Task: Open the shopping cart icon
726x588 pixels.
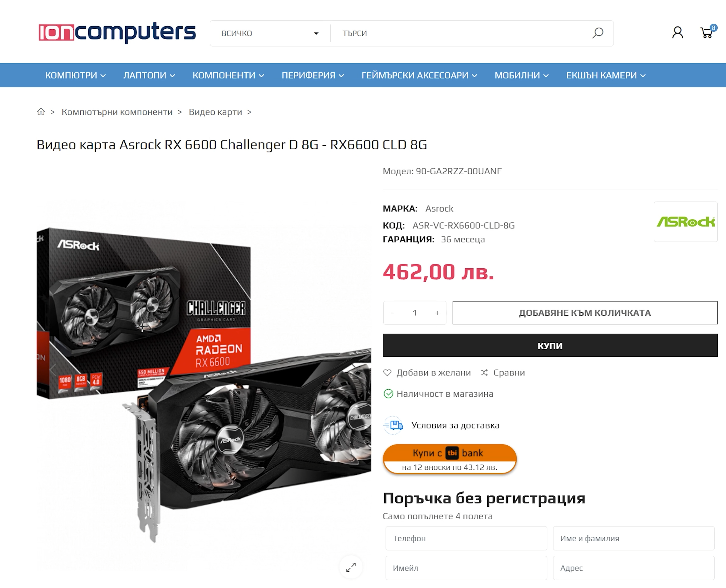Action: point(707,33)
